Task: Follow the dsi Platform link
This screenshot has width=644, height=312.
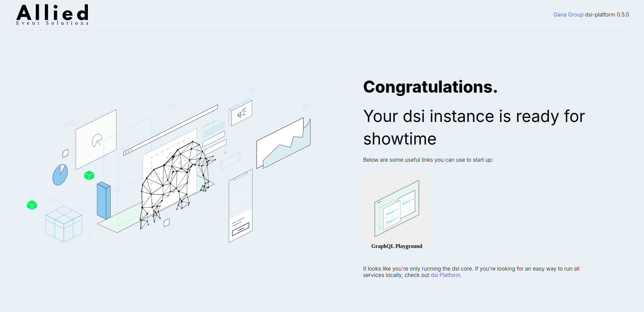Action: (446, 275)
